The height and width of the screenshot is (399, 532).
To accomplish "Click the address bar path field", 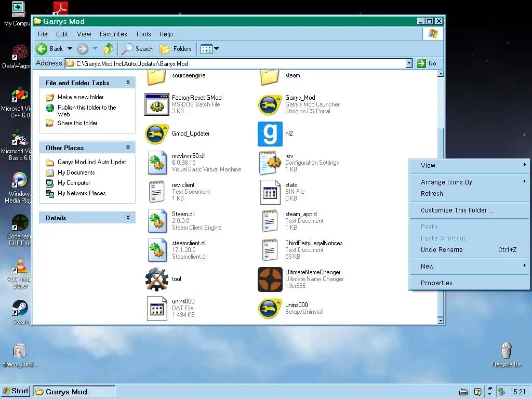I will [235, 63].
